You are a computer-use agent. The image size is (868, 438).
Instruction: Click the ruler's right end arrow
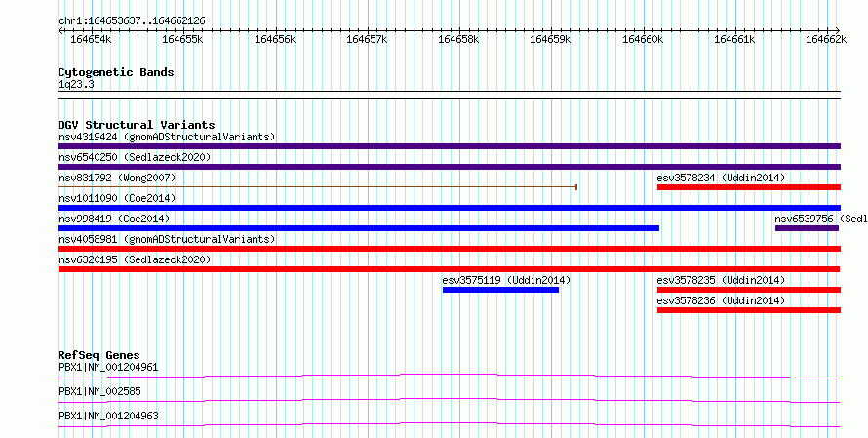838,31
